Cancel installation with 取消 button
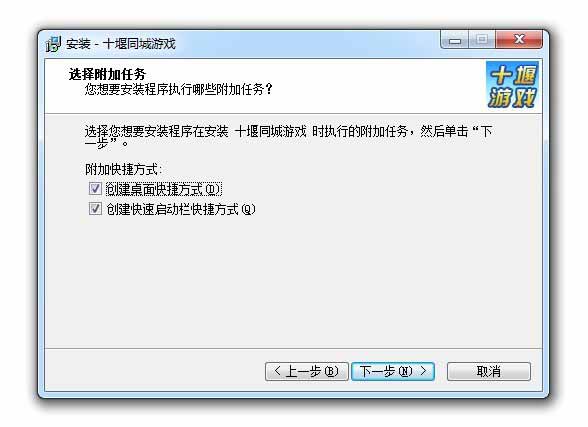 pyautogui.click(x=489, y=372)
